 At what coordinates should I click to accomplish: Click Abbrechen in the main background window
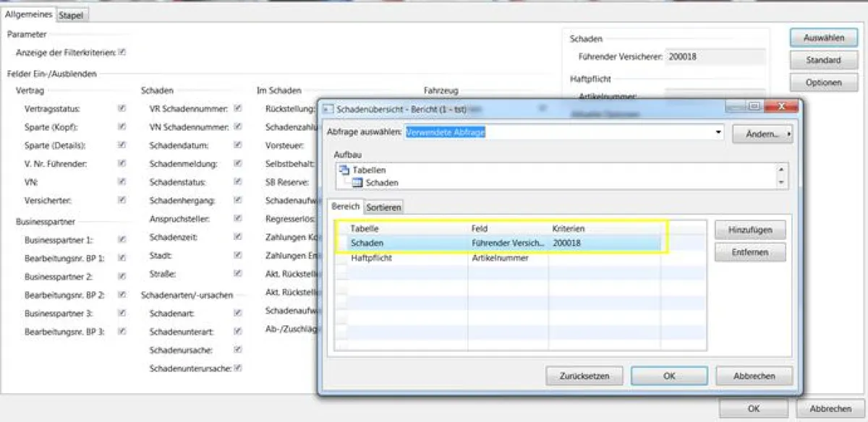coord(830,408)
